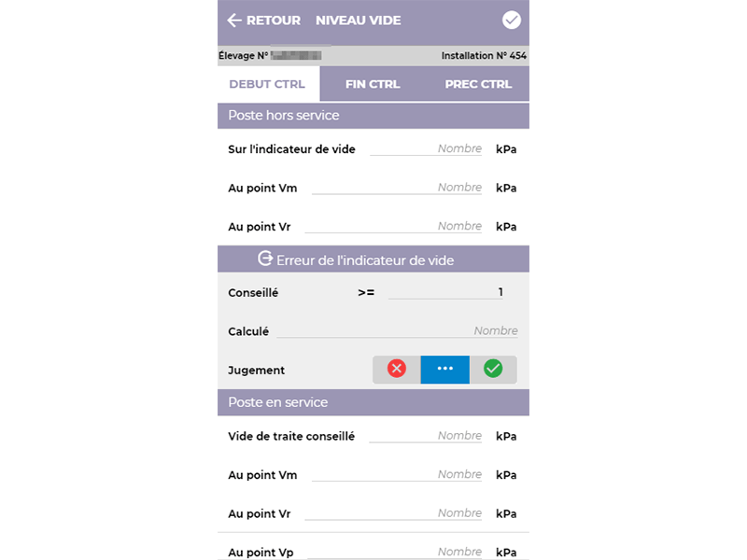Switch to the FIN CTRL tab

point(373,84)
